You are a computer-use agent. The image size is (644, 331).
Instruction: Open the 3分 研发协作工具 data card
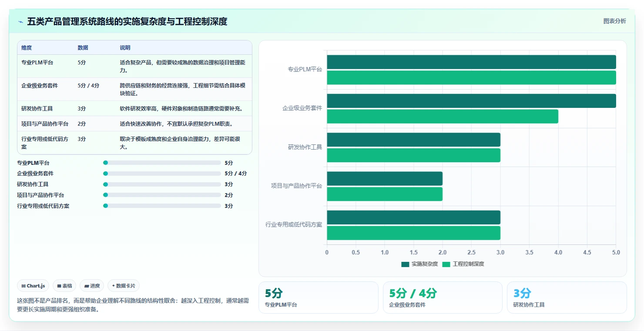coord(567,298)
